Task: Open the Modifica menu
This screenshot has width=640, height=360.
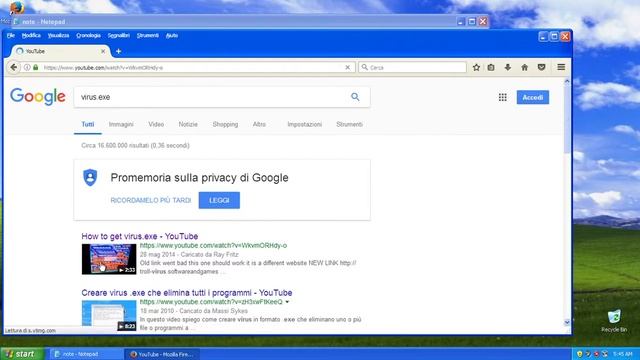Action: tap(31, 36)
